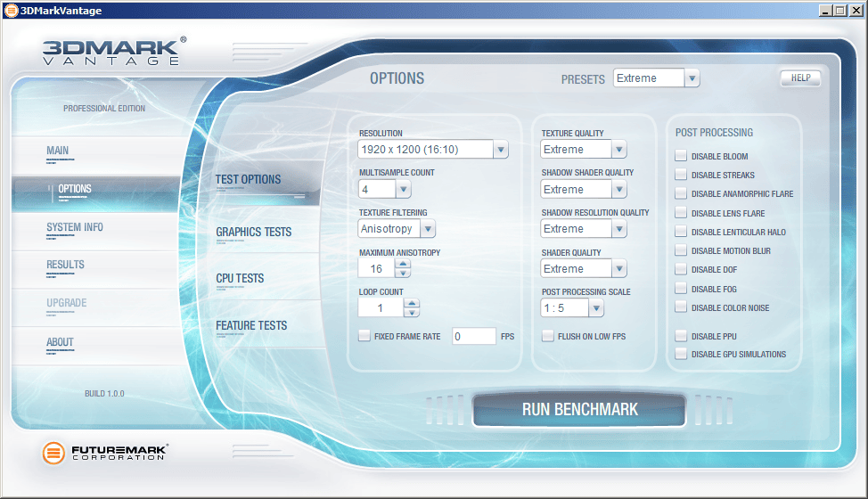This screenshot has height=499, width=868.
Task: Click the Run Benchmark button
Action: click(x=579, y=409)
